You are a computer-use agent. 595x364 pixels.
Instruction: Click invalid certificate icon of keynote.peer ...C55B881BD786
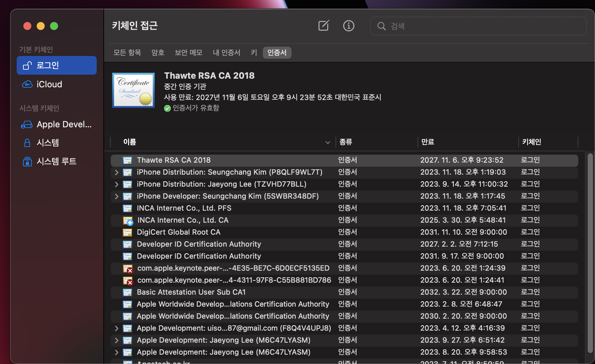[x=128, y=281]
